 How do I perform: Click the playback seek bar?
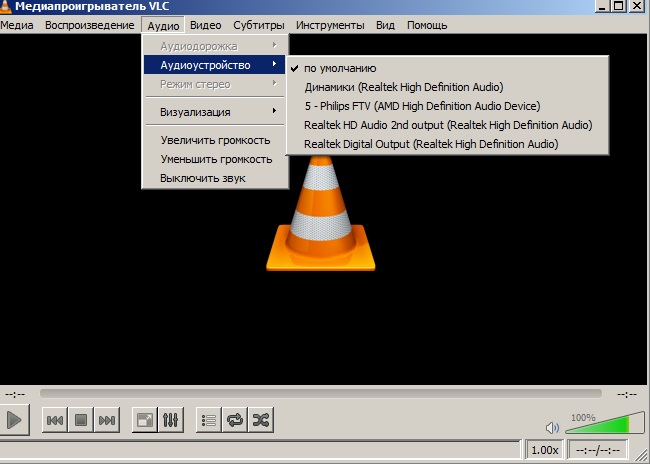(x=321, y=393)
